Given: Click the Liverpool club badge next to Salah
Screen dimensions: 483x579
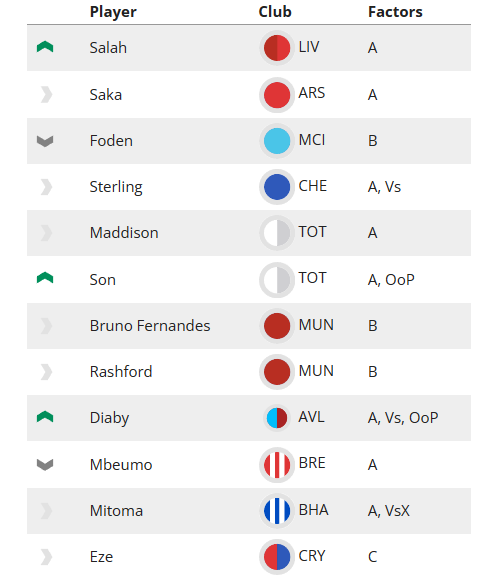Looking at the screenshot, I should click(277, 48).
